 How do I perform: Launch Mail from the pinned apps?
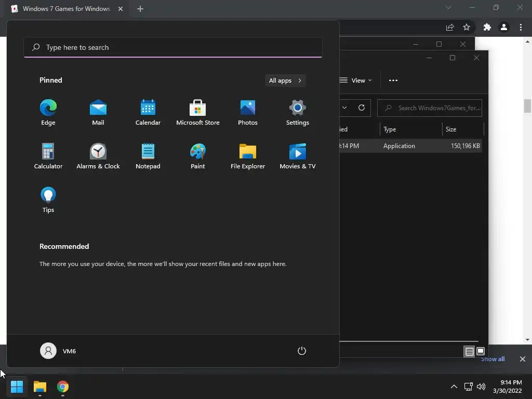pyautogui.click(x=98, y=113)
